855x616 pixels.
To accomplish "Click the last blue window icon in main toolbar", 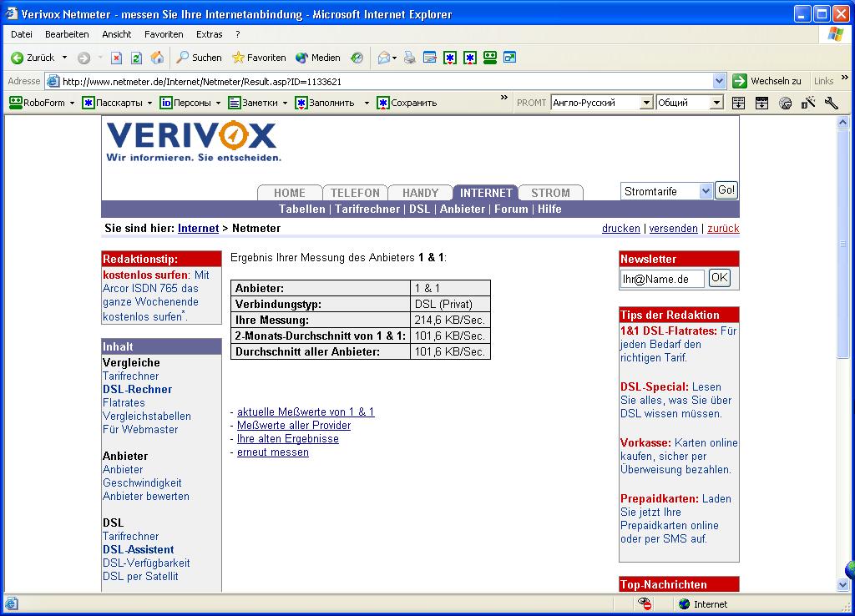I will 510,58.
